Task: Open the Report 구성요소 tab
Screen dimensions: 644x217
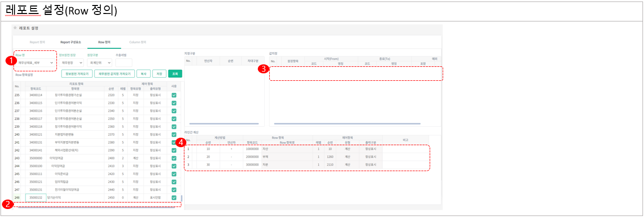Action: pyautogui.click(x=70, y=42)
